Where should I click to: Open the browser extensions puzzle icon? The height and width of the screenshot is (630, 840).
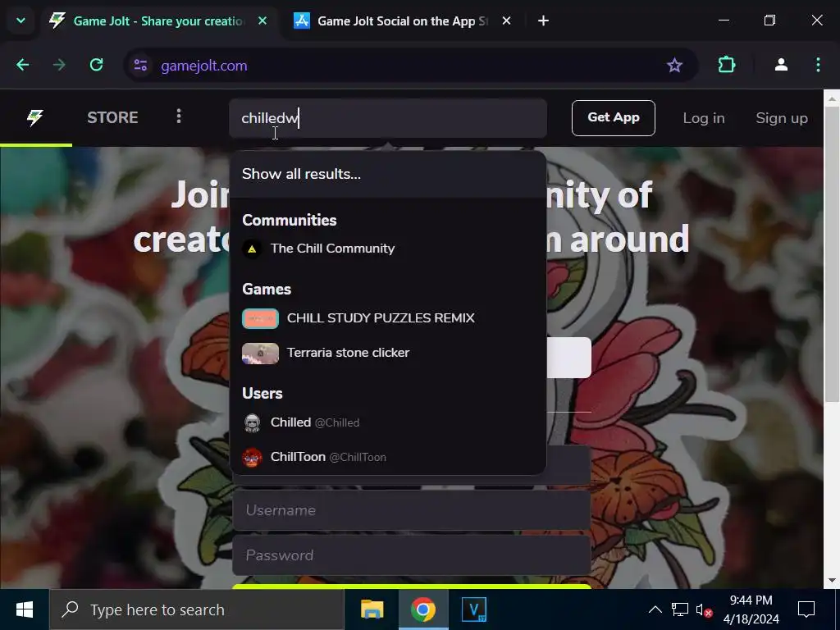[x=727, y=66]
